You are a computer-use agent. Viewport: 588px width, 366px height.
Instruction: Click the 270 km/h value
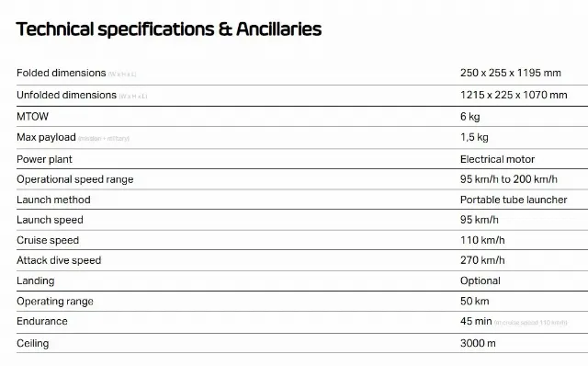tap(482, 260)
